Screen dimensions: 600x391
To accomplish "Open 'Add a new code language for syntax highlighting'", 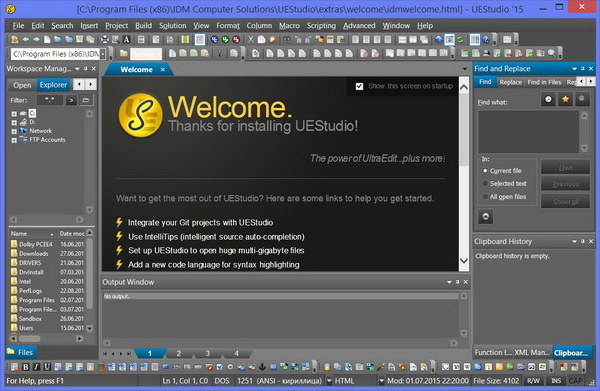I will point(214,265).
